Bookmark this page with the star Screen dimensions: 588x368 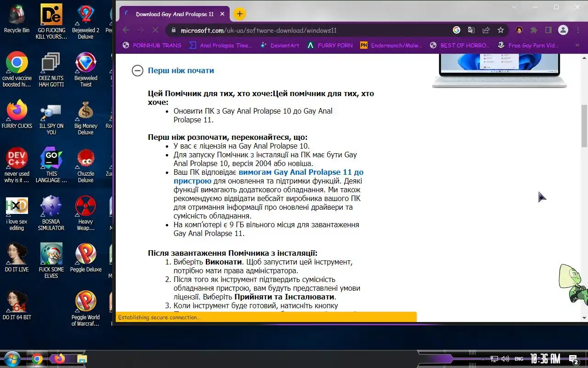[501, 30]
